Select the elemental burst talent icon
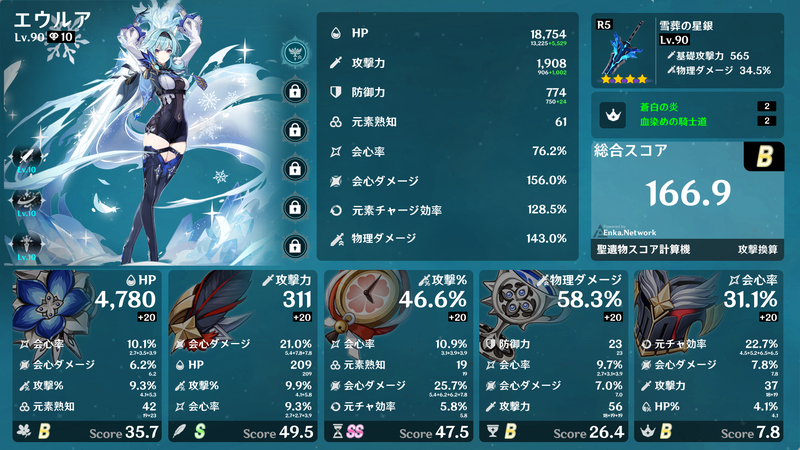800x450 pixels. 27,242
